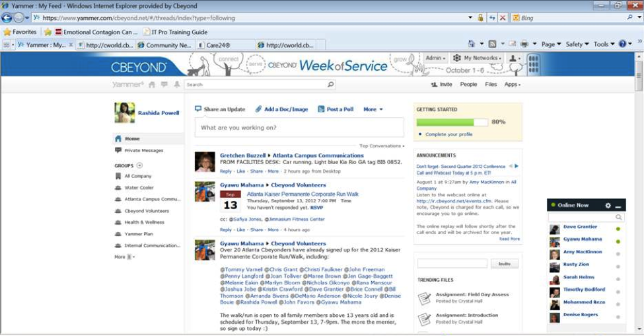The height and width of the screenshot is (336, 644).
Task: Open the user profile icon dropdown in header
Action: point(515,58)
